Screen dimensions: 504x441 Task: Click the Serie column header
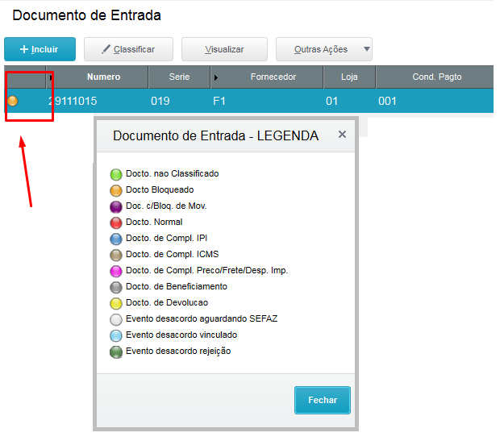(179, 77)
